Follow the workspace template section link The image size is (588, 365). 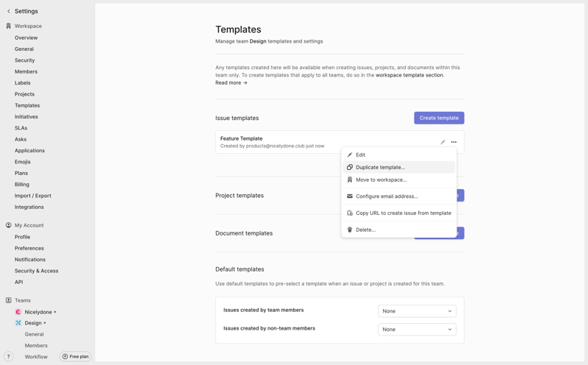click(x=409, y=75)
